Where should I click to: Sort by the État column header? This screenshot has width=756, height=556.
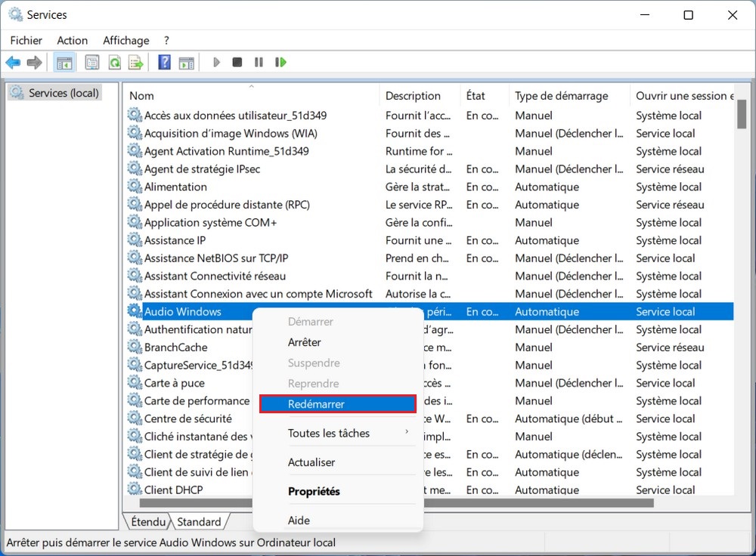pos(485,95)
